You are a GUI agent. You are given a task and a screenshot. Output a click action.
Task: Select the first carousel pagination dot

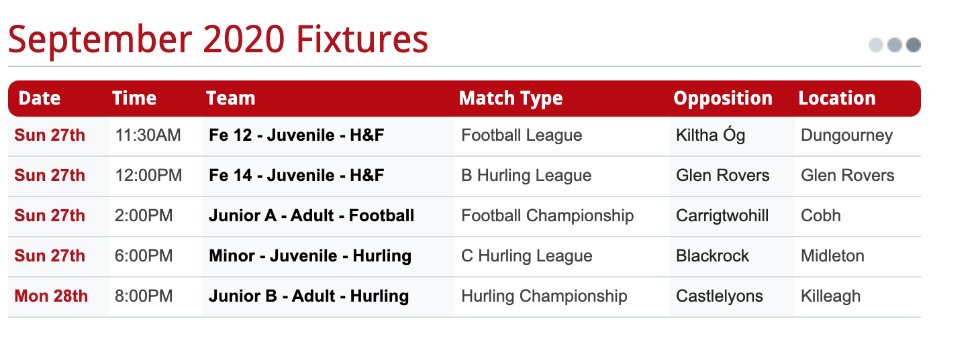[x=876, y=45]
